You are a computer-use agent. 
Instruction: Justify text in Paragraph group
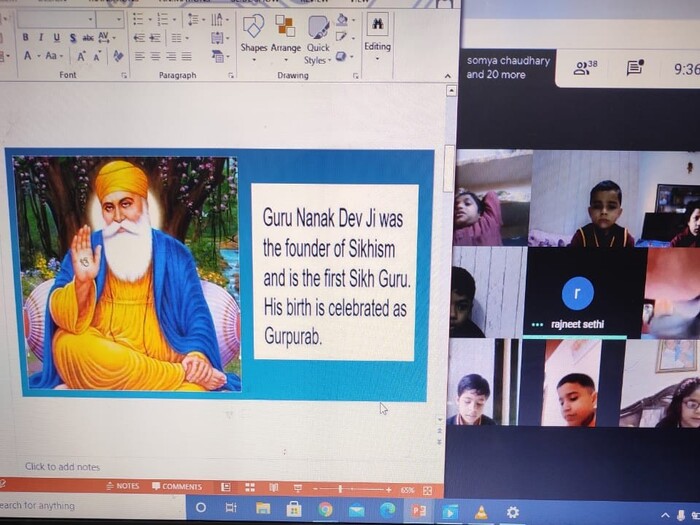[x=187, y=56]
